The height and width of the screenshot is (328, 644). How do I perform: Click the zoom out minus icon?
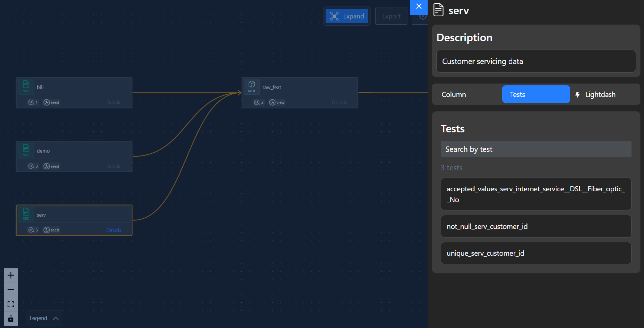pos(11,290)
